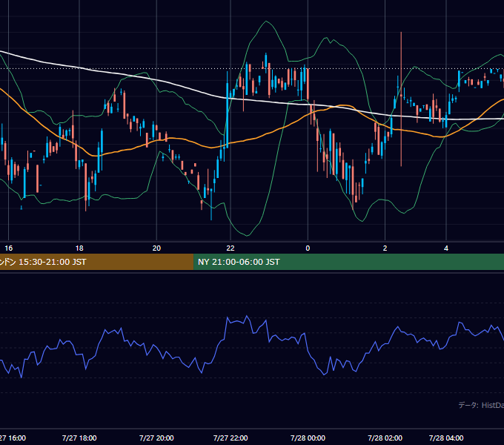The image size is (504, 445).
Task: Click the 7/28 00:00 date label
Action: (308, 438)
